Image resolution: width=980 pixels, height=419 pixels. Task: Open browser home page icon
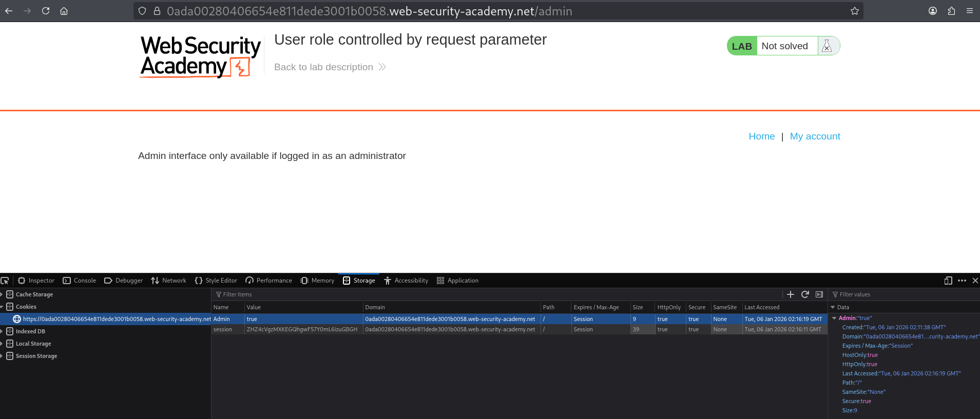coord(64,11)
